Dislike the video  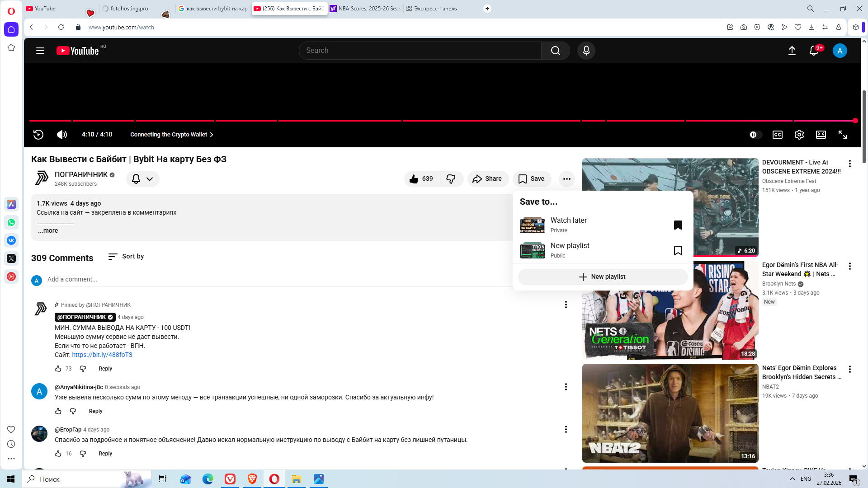pyautogui.click(x=451, y=179)
